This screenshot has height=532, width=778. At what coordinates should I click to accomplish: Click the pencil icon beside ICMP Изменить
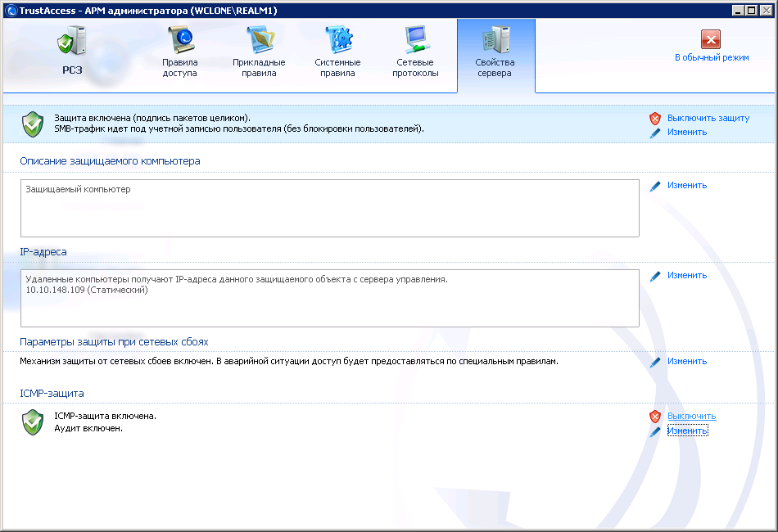coord(655,431)
